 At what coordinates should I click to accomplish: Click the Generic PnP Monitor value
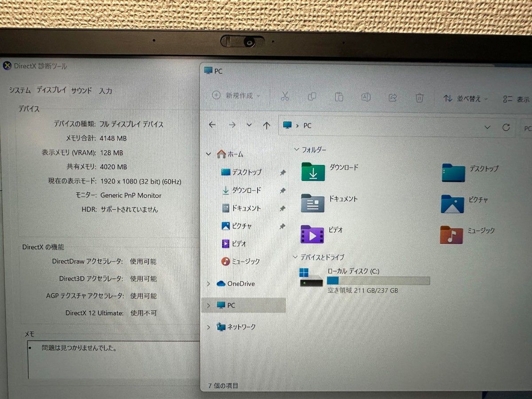point(131,196)
